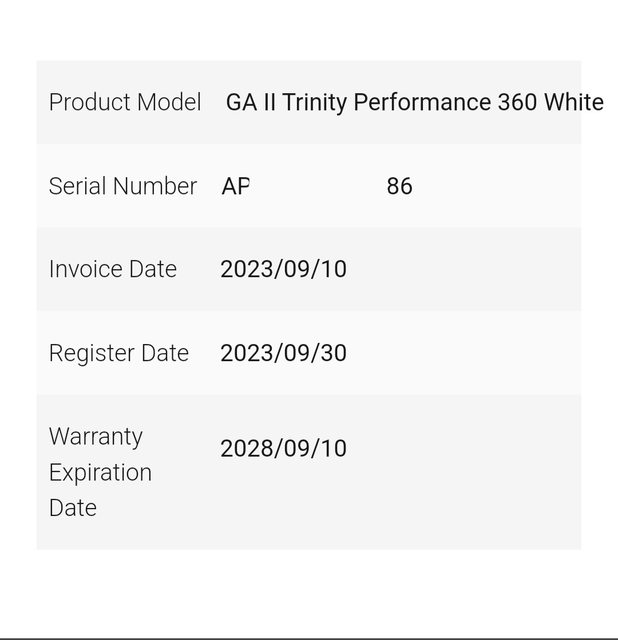
Task: Select the "GA II" text in product model
Action: coord(251,102)
